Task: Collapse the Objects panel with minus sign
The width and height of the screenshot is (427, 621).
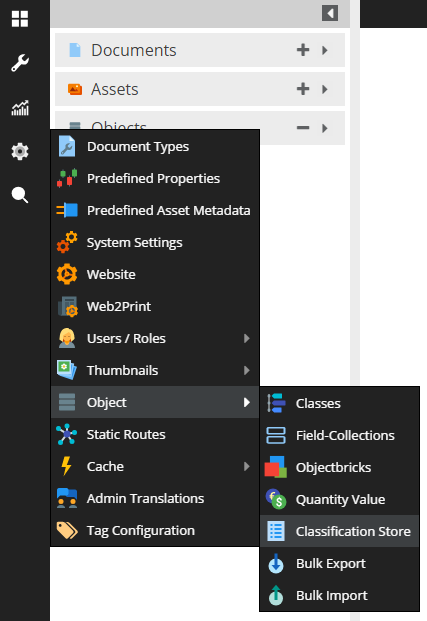Action: point(303,128)
